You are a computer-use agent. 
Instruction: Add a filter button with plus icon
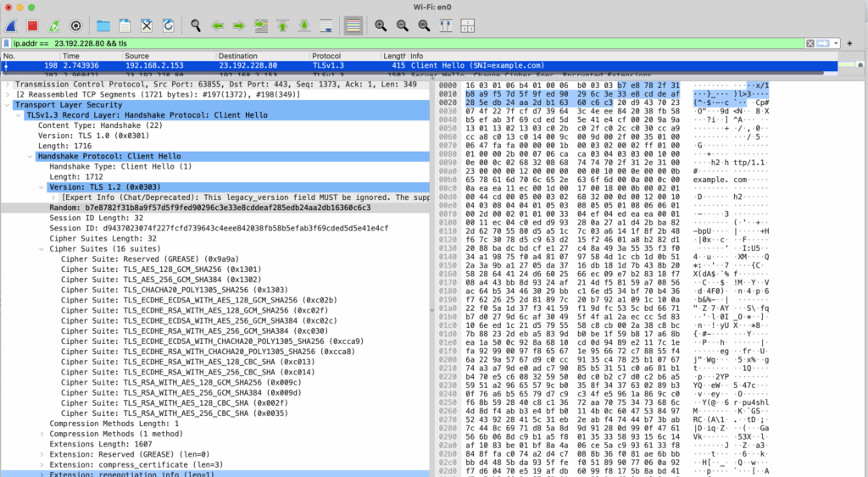pyautogui.click(x=849, y=43)
